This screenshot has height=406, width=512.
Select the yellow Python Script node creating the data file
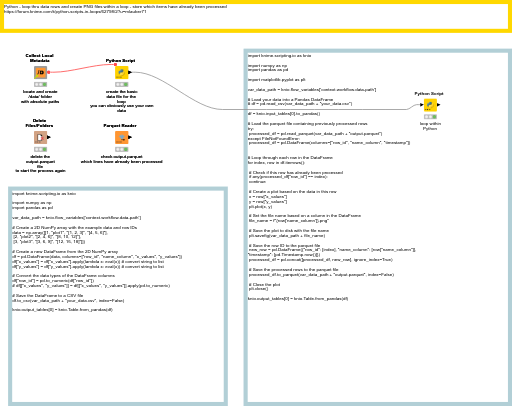click(x=121, y=72)
